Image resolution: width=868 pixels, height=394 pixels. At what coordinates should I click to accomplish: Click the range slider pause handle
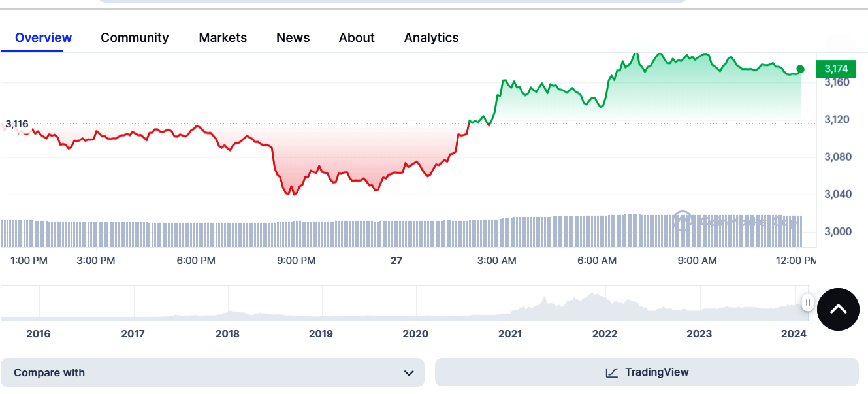tap(808, 303)
